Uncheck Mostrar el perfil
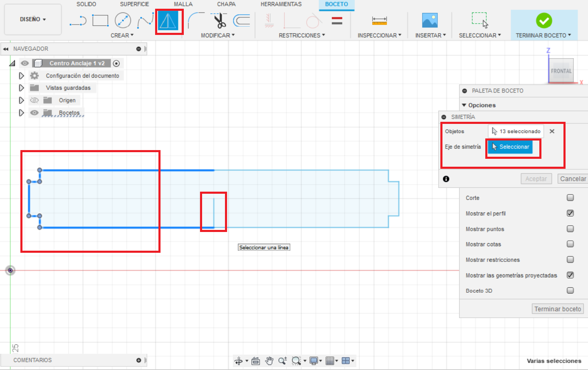588x370 pixels. click(x=570, y=213)
